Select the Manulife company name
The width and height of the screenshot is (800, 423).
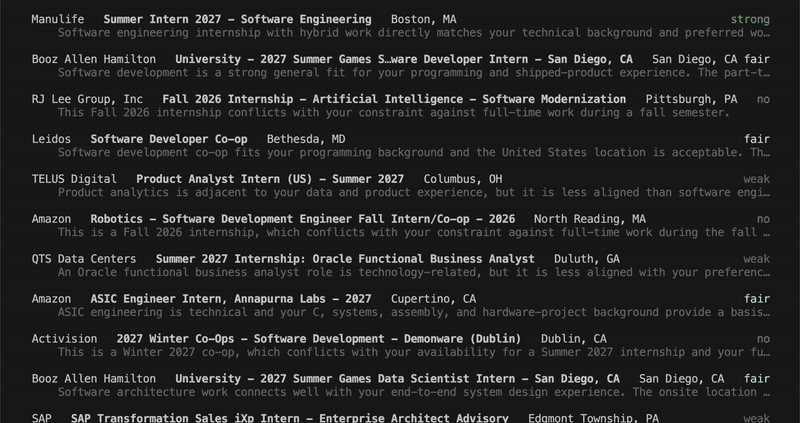point(58,19)
